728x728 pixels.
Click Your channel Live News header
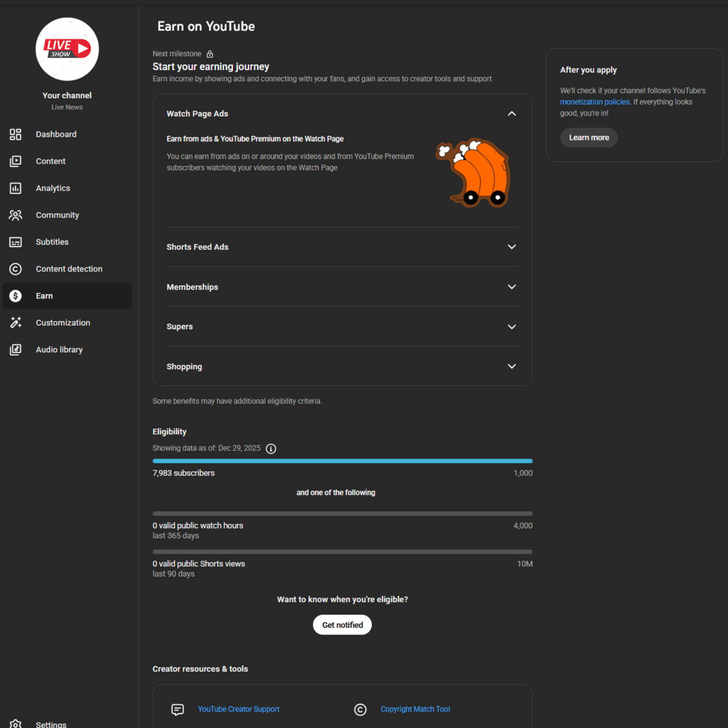[67, 100]
